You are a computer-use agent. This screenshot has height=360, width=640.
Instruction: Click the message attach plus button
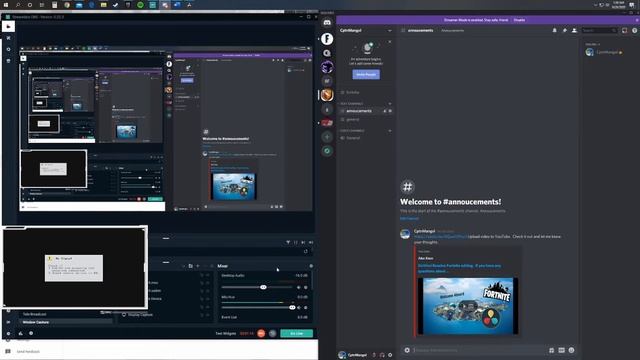tap(407, 350)
